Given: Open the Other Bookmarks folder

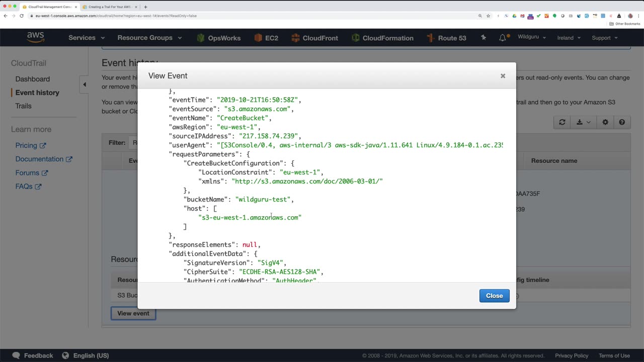Looking at the screenshot, I should tap(625, 24).
